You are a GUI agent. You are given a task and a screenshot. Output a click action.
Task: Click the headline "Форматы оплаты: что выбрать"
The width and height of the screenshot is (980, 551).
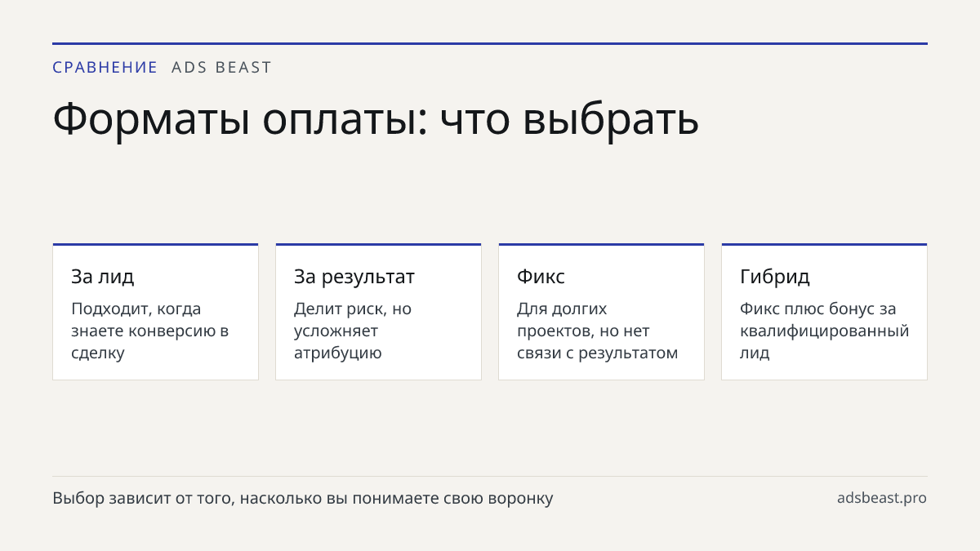tap(376, 119)
